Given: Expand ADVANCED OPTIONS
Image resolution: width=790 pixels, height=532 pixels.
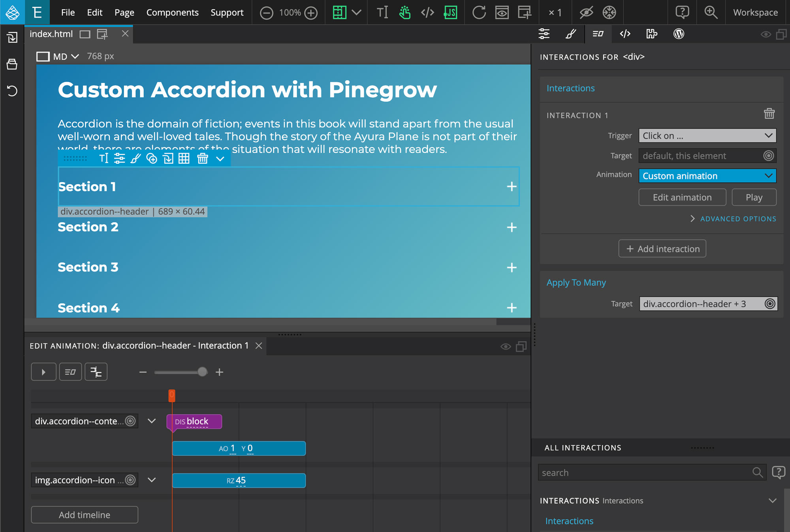Looking at the screenshot, I should pyautogui.click(x=734, y=219).
